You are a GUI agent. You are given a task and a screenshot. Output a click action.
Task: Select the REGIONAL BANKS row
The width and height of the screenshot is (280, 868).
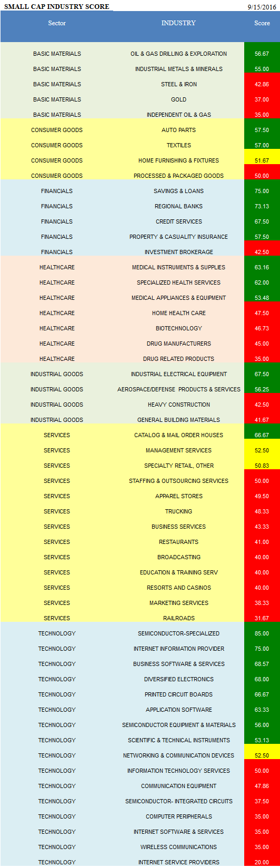point(140,206)
